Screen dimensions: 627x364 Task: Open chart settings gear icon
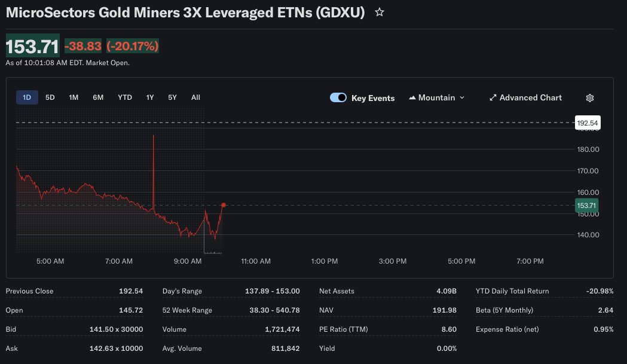pyautogui.click(x=590, y=98)
